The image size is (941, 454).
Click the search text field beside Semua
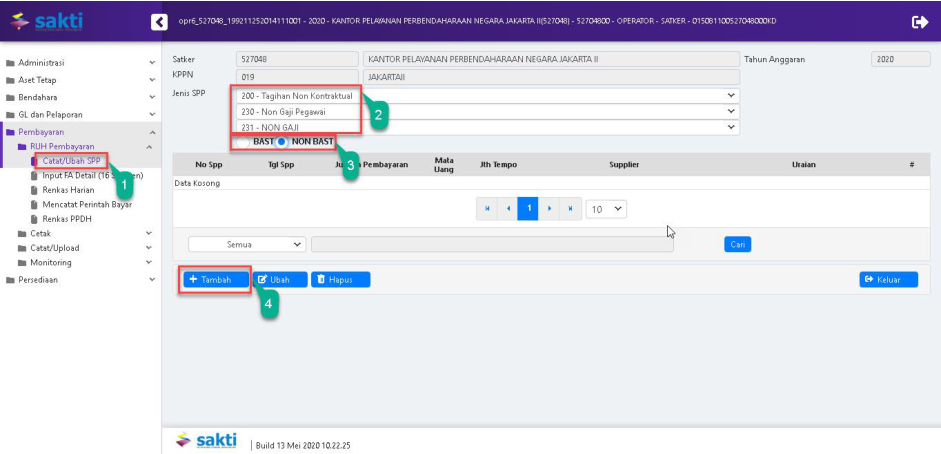coord(491,244)
